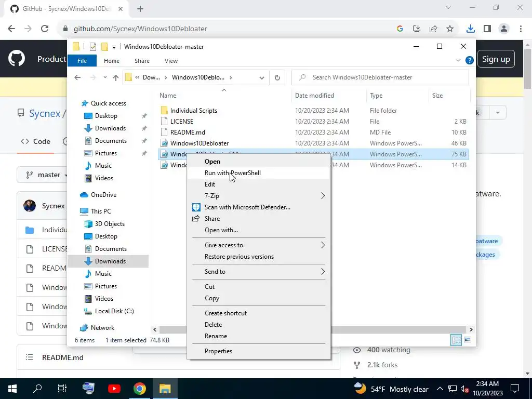Select Copy from context menu
The width and height of the screenshot is (532, 399).
coord(212,298)
